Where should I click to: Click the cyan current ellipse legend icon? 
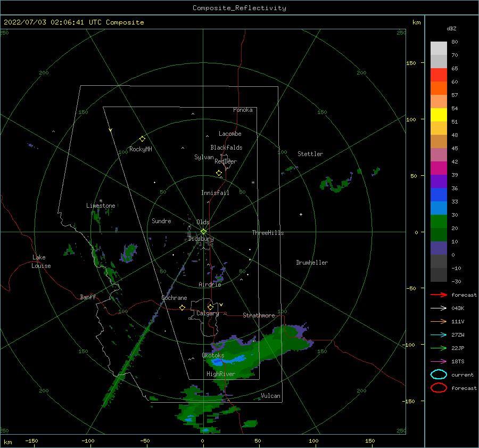click(x=439, y=374)
